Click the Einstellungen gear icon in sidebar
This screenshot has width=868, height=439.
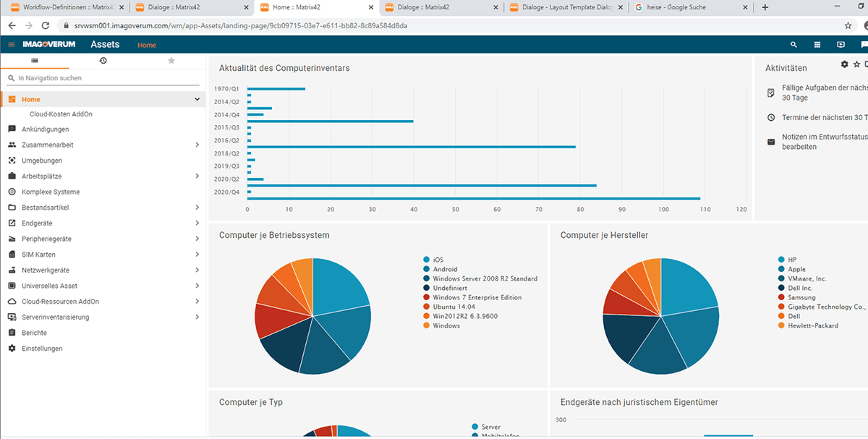click(x=12, y=349)
